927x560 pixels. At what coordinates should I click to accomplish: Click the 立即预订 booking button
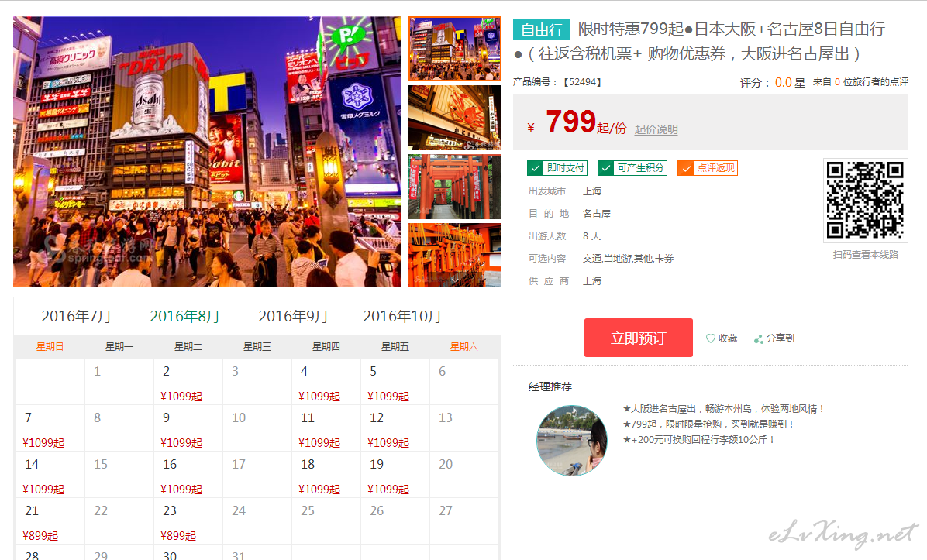pyautogui.click(x=639, y=338)
